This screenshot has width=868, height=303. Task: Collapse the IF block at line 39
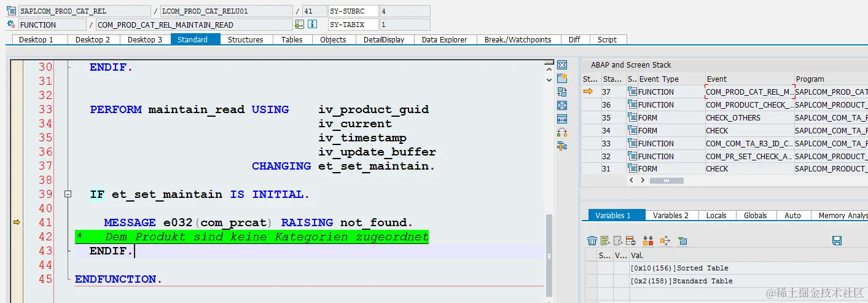coord(68,194)
